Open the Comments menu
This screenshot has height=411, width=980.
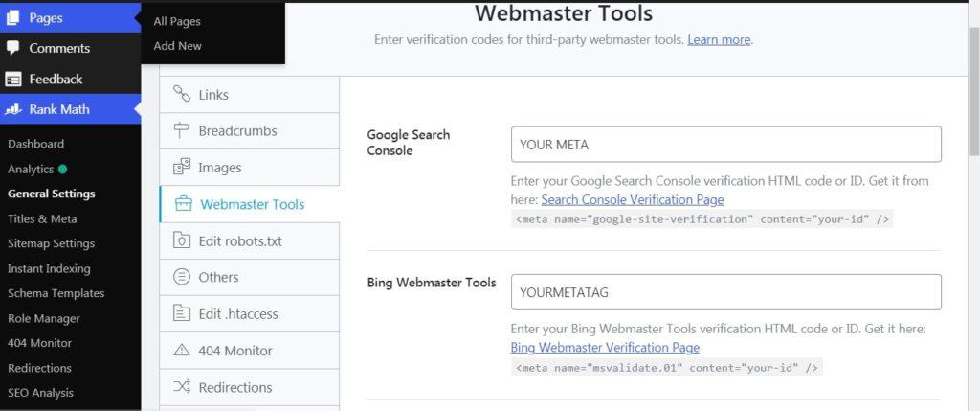click(70, 48)
